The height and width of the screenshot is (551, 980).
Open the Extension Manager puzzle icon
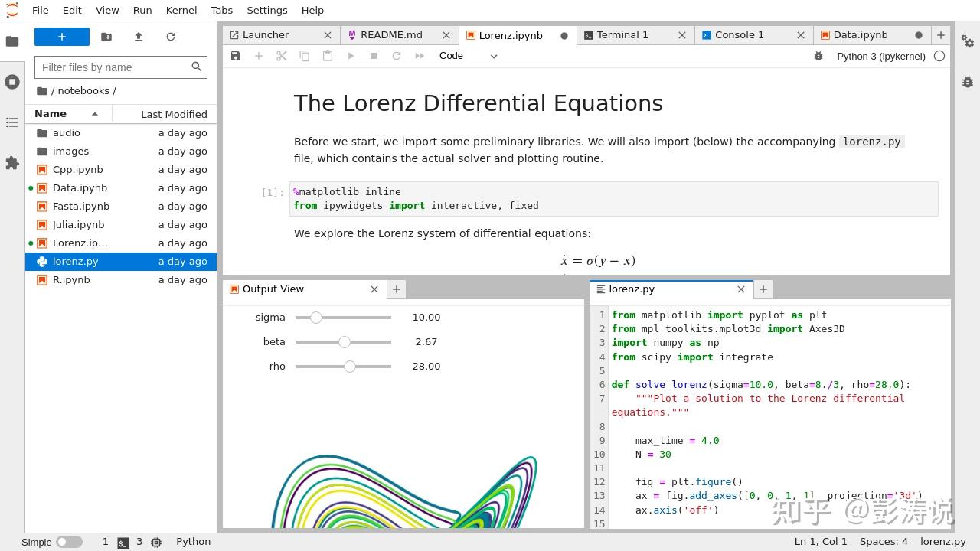(x=12, y=163)
